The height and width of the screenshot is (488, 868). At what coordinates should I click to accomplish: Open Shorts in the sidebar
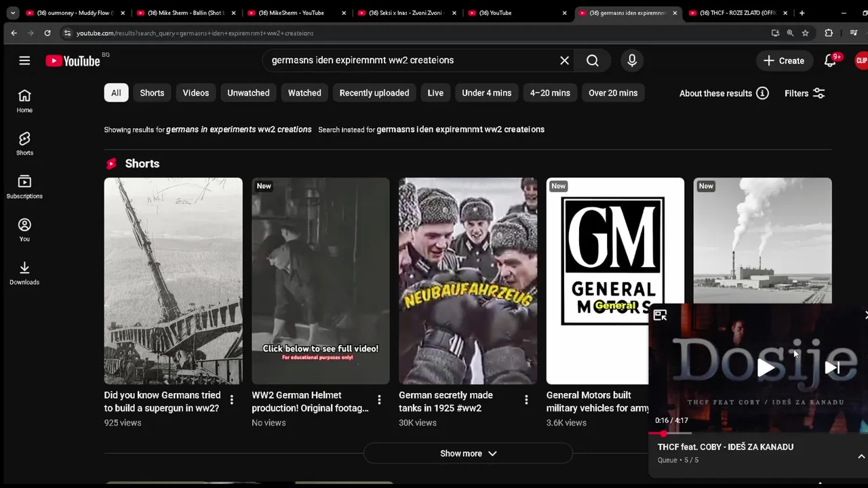click(24, 144)
